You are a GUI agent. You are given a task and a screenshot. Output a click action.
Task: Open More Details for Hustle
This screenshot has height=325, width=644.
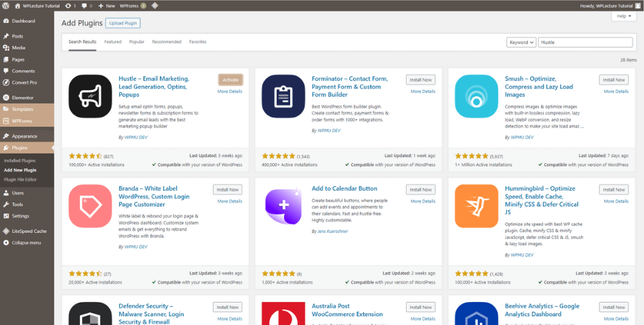tap(230, 91)
